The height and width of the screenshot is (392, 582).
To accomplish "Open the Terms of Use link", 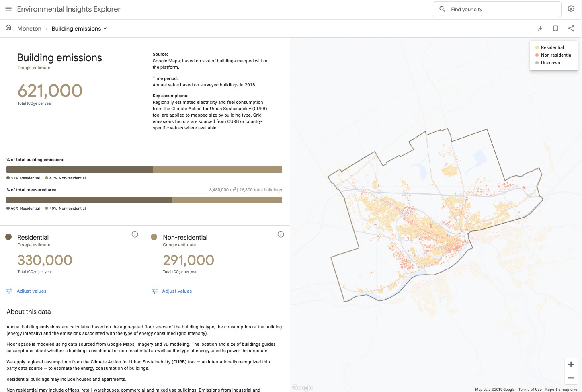I will click(530, 390).
